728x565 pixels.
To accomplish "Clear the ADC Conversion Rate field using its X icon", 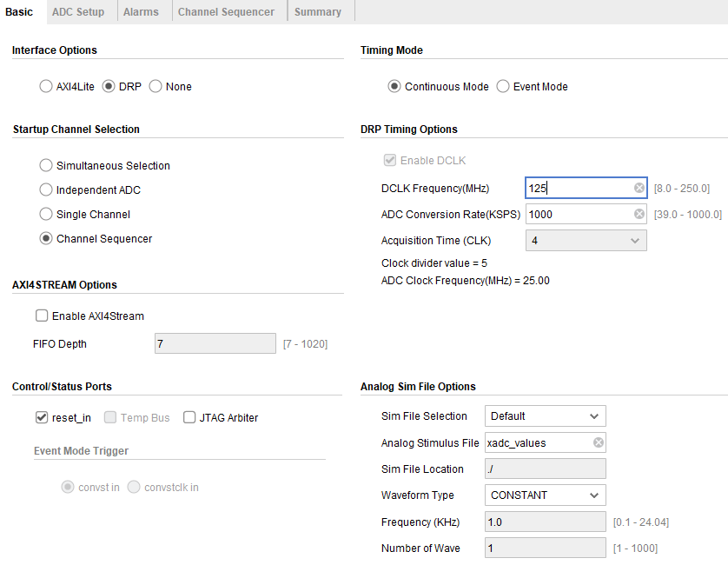I will click(639, 214).
